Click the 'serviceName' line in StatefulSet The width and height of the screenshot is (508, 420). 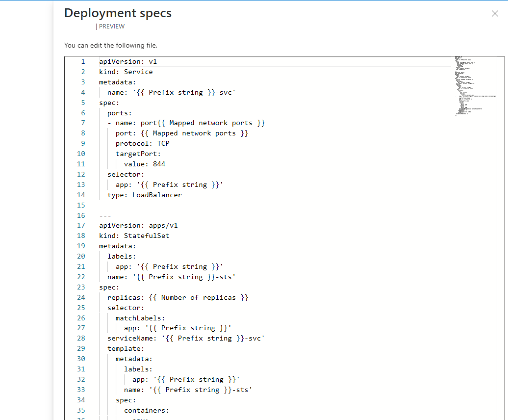click(x=185, y=338)
